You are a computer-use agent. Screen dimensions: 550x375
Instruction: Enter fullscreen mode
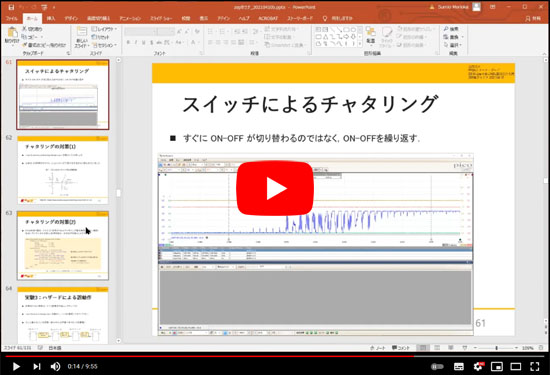(x=535, y=366)
